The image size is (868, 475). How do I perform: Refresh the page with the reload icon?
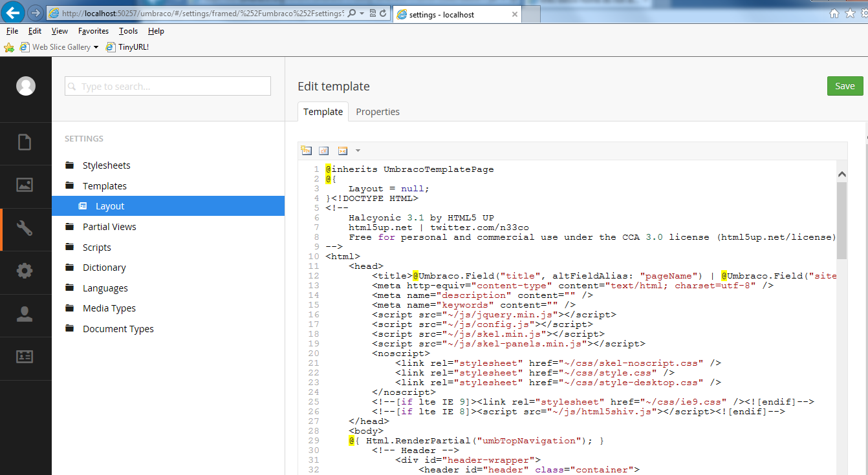[384, 13]
